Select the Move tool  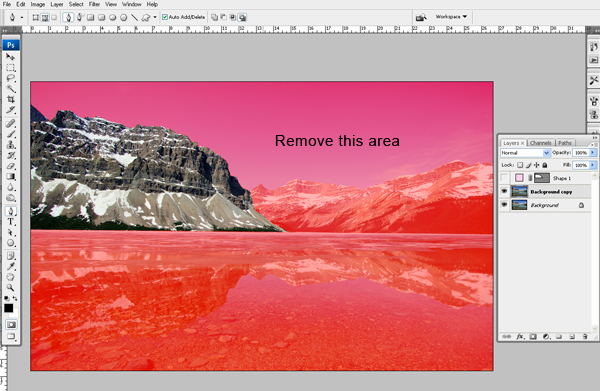10,57
